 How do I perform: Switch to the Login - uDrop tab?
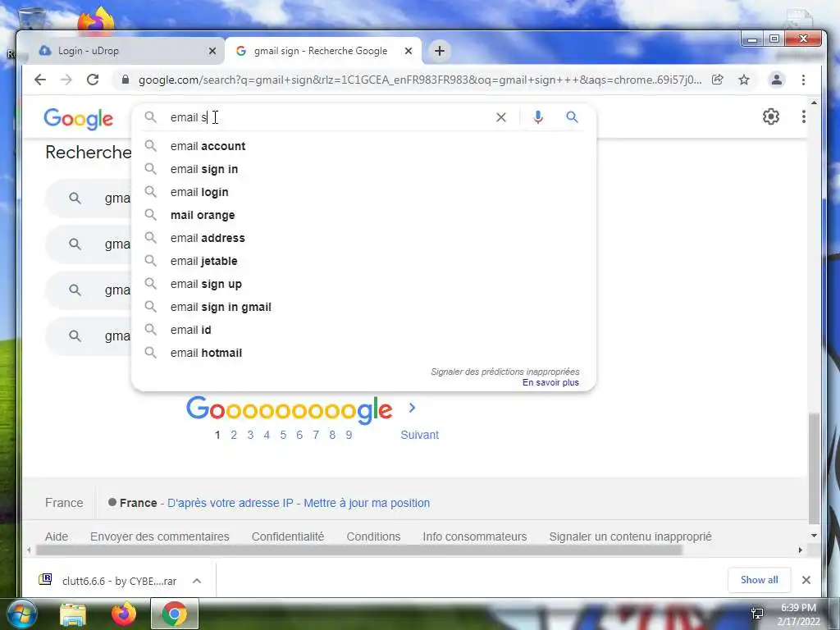(x=125, y=51)
